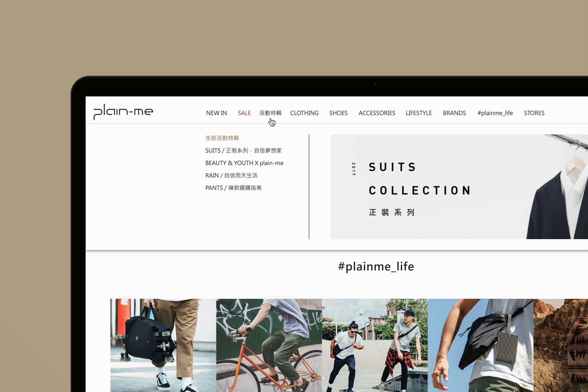The width and height of the screenshot is (588, 392).
Task: Open the skateboard bag photo thumbnail
Action: tap(163, 345)
